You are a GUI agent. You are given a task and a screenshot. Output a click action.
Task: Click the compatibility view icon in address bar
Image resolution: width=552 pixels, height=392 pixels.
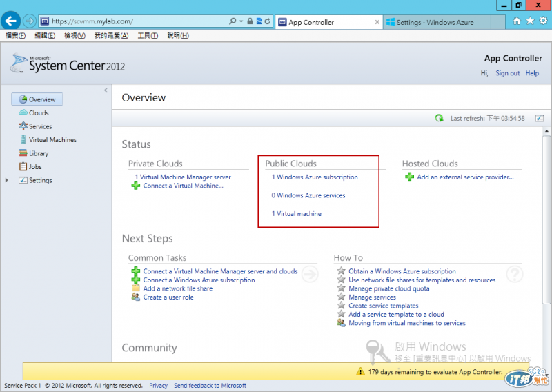(259, 21)
